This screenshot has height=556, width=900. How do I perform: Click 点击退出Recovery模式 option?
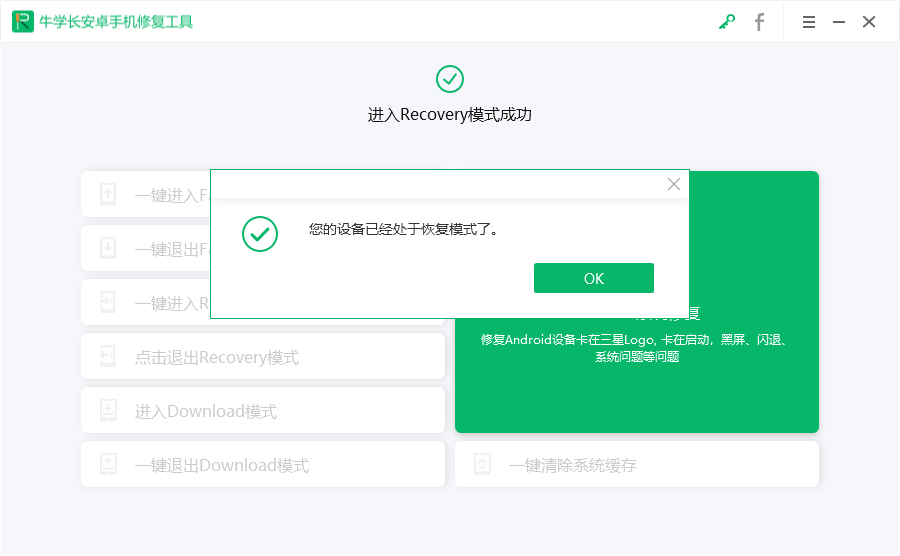tap(263, 356)
